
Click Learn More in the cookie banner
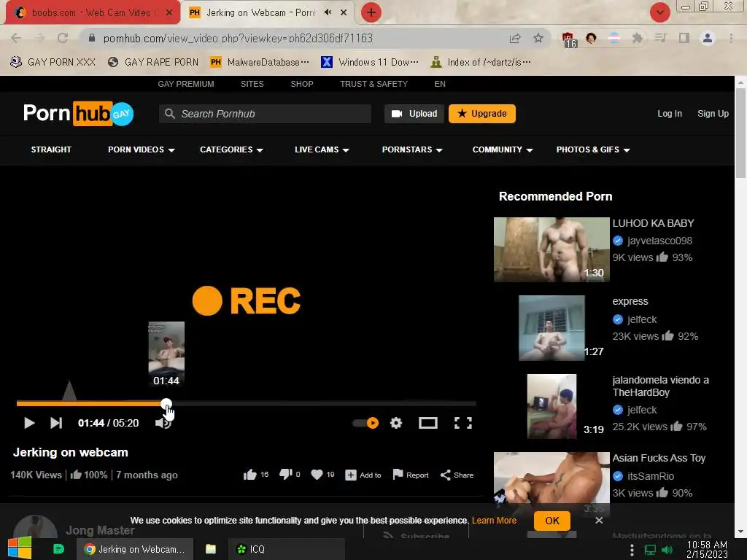(494, 521)
